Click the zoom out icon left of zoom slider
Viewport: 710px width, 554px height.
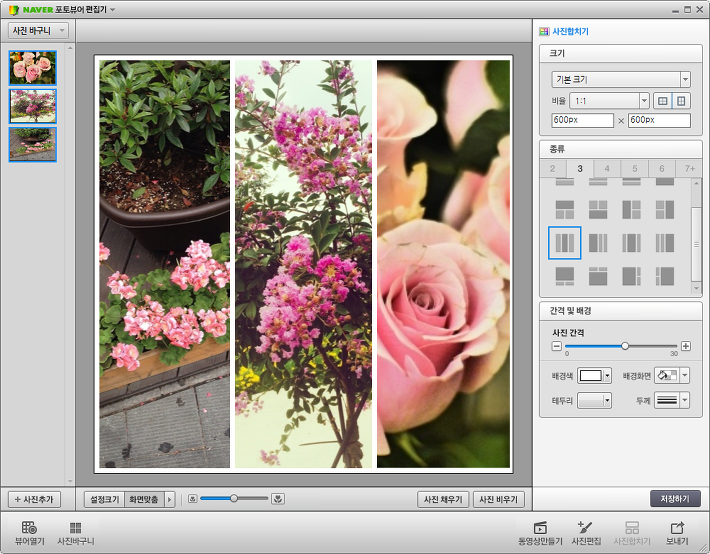click(192, 499)
